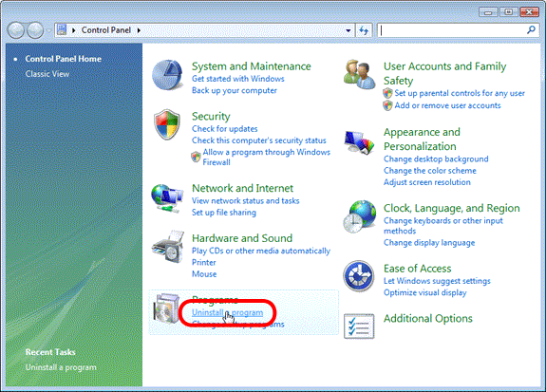Click Add or remove user accounts
Viewport: 546px width, 392px height.
[447, 105]
